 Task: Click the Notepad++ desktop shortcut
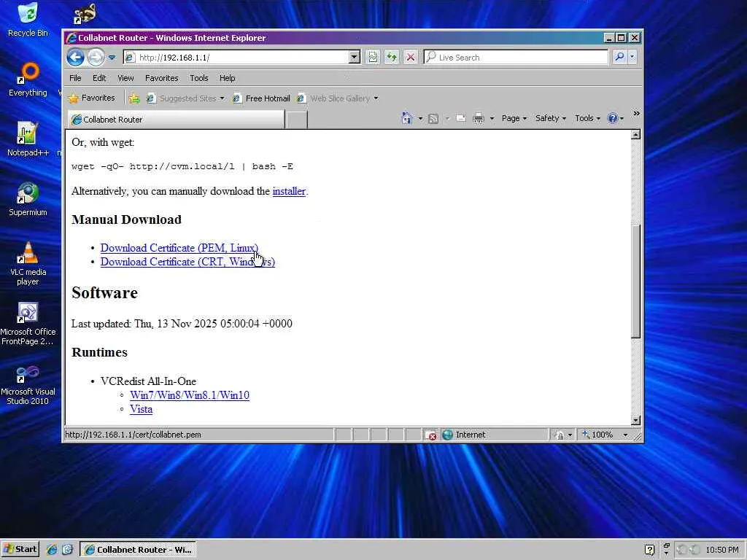(x=28, y=139)
